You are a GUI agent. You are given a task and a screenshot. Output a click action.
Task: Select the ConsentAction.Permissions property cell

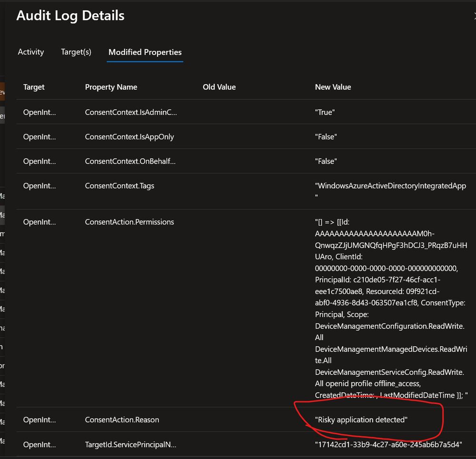(129, 222)
